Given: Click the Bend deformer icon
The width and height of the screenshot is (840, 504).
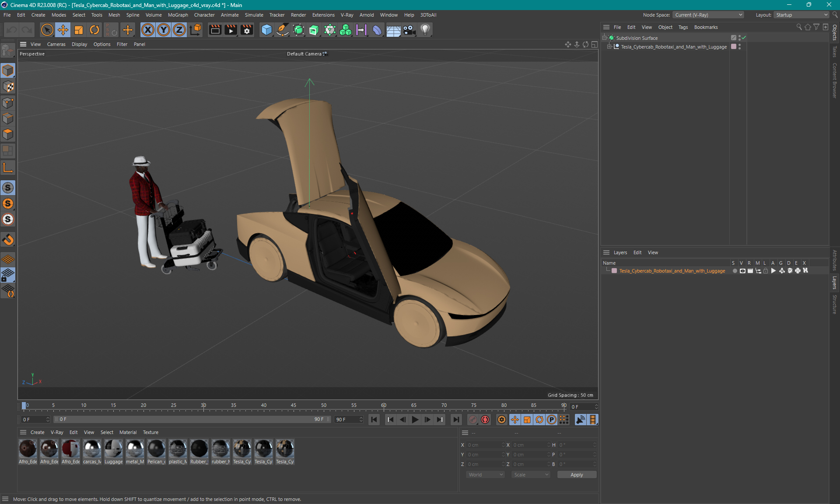Looking at the screenshot, I should [377, 30].
